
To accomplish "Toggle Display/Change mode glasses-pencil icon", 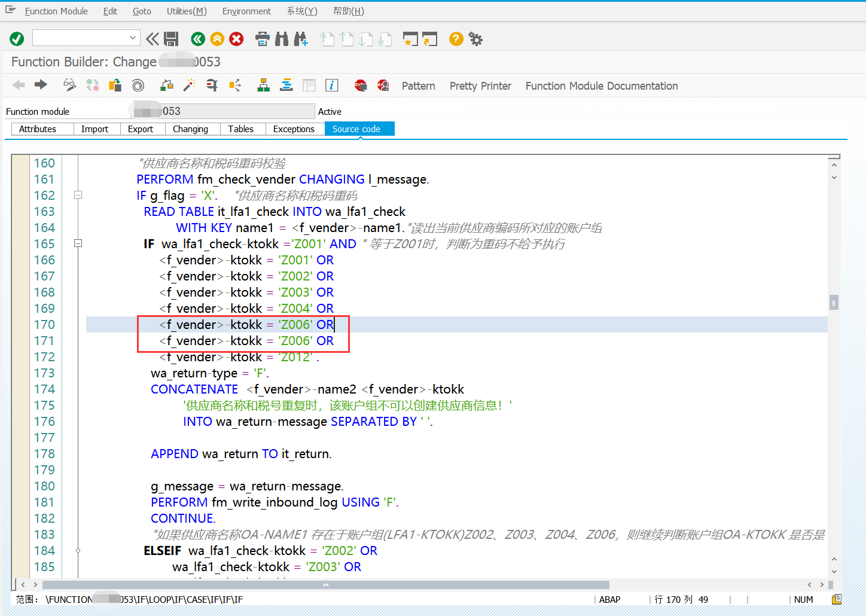I will (70, 85).
